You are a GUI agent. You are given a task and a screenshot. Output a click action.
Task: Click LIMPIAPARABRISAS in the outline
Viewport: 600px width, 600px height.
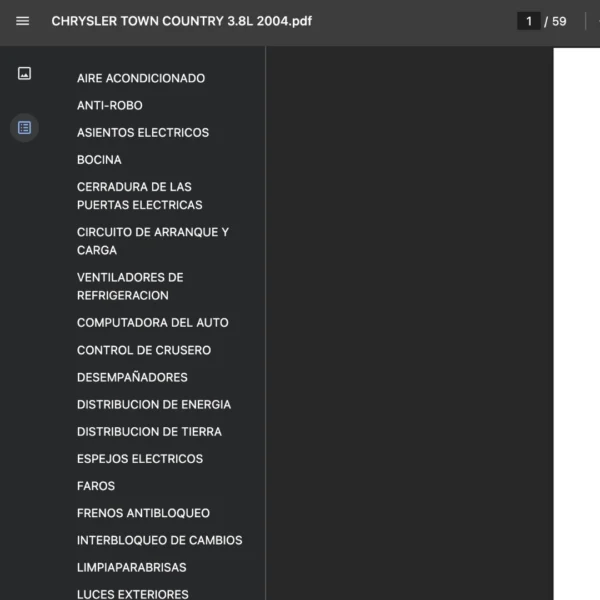[131, 567]
